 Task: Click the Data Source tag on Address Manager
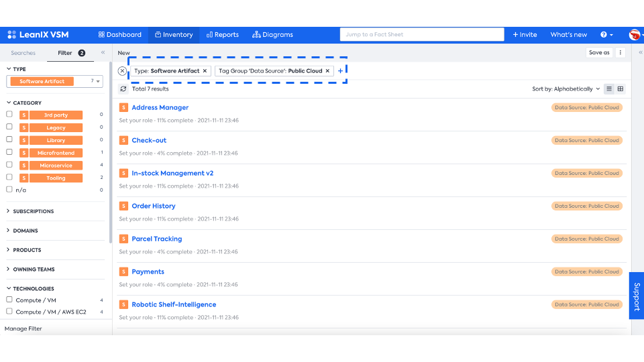pyautogui.click(x=586, y=107)
